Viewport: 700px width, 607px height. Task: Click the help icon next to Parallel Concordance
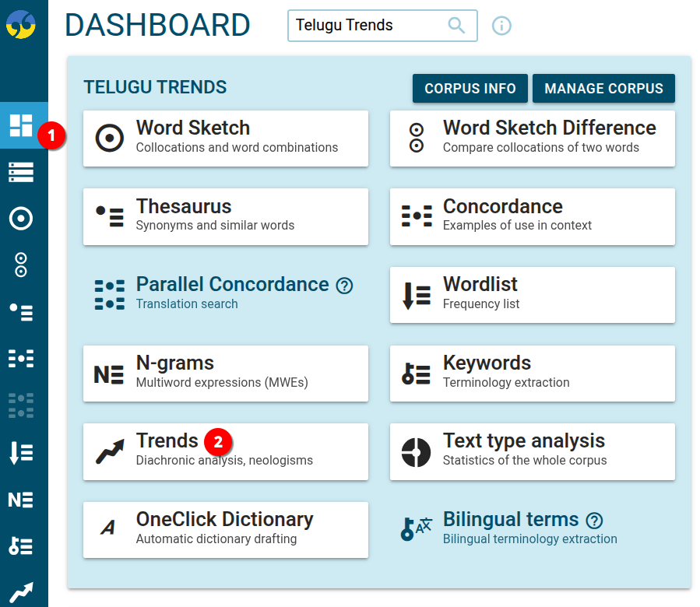click(345, 286)
